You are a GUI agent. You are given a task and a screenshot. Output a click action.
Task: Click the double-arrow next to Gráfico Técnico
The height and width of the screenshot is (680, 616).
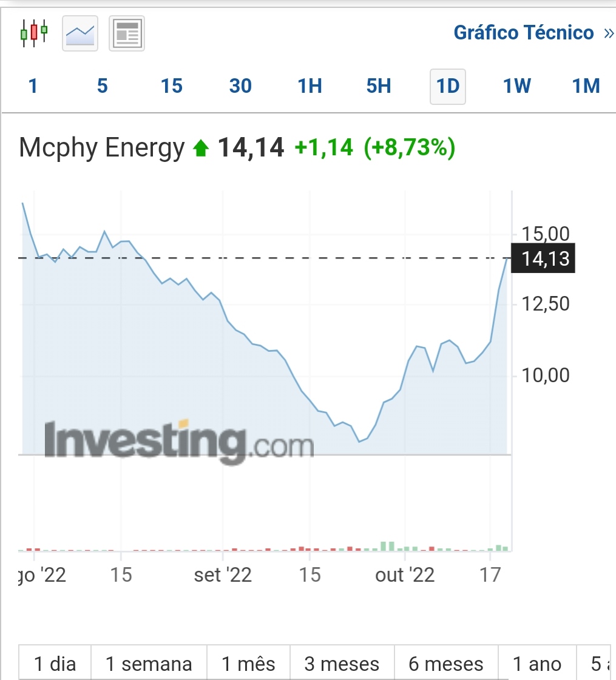[x=608, y=33]
